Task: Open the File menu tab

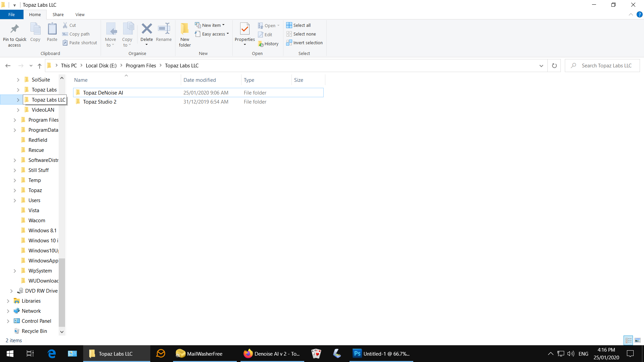Action: point(11,14)
